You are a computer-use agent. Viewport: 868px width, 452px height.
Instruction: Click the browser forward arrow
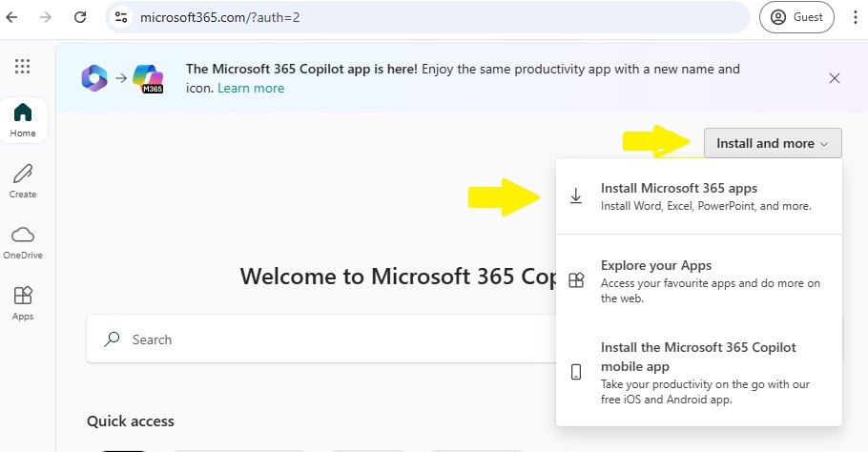pyautogui.click(x=46, y=17)
